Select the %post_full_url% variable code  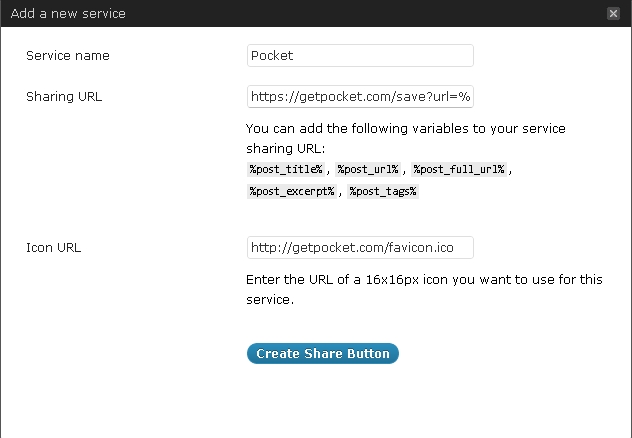coord(459,169)
